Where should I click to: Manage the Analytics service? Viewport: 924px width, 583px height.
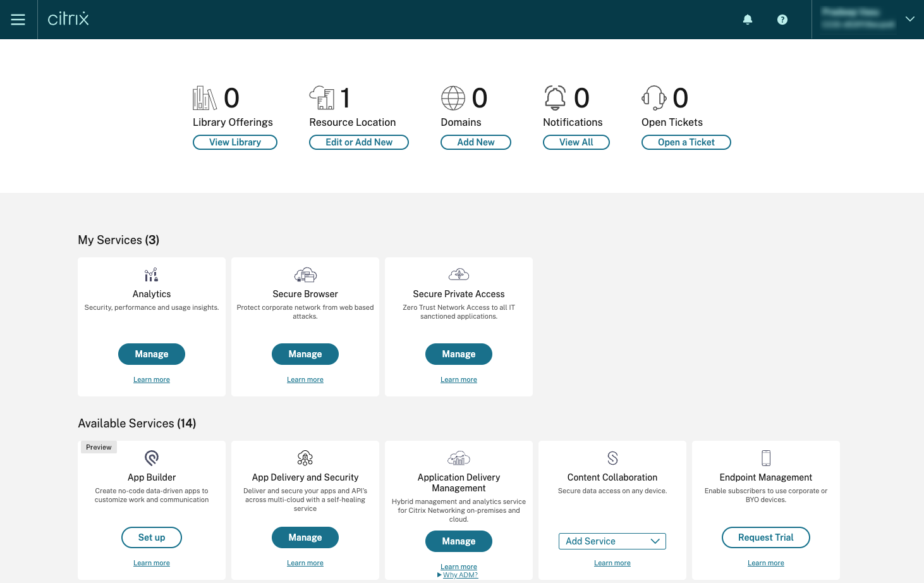(152, 354)
